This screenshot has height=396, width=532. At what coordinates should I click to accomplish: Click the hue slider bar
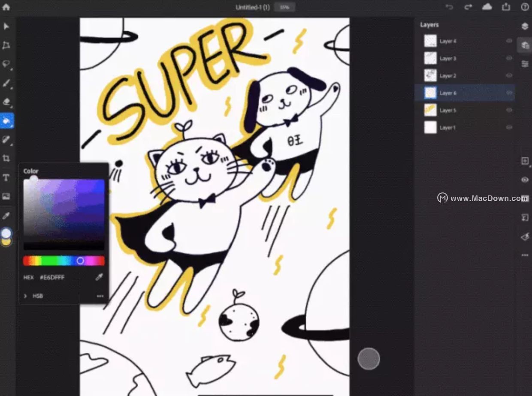63,261
